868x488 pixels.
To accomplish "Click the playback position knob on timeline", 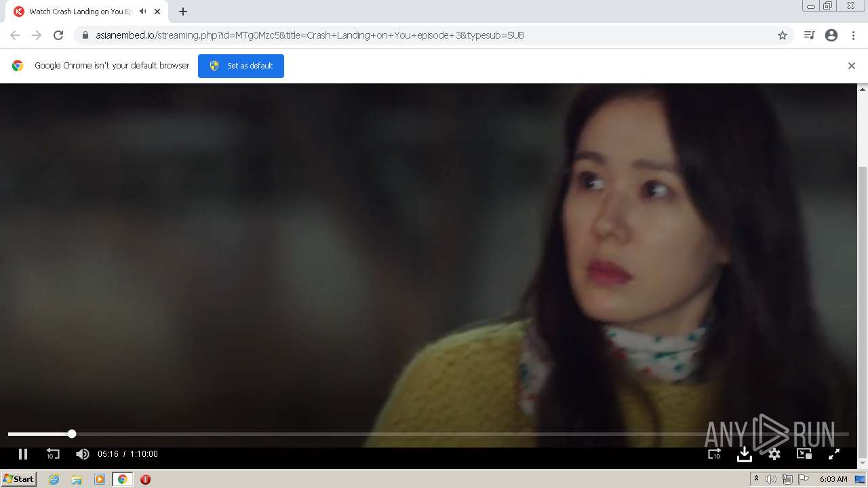I will pos(72,434).
